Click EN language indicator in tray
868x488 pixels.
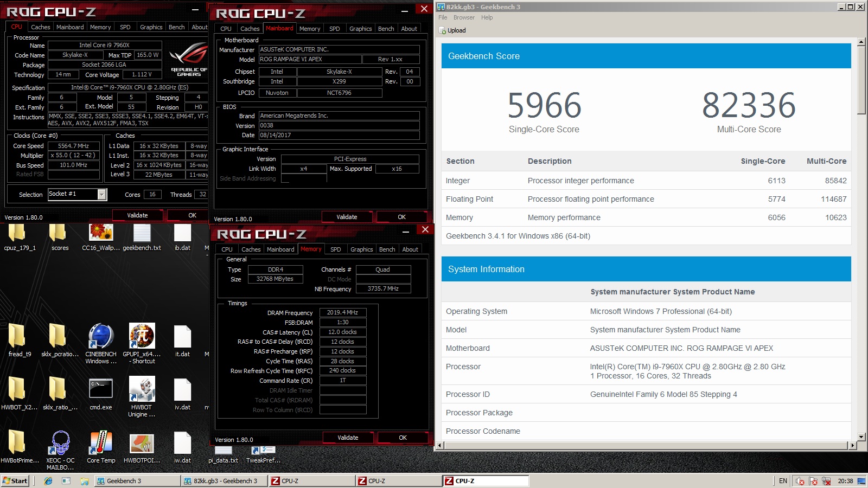point(783,481)
